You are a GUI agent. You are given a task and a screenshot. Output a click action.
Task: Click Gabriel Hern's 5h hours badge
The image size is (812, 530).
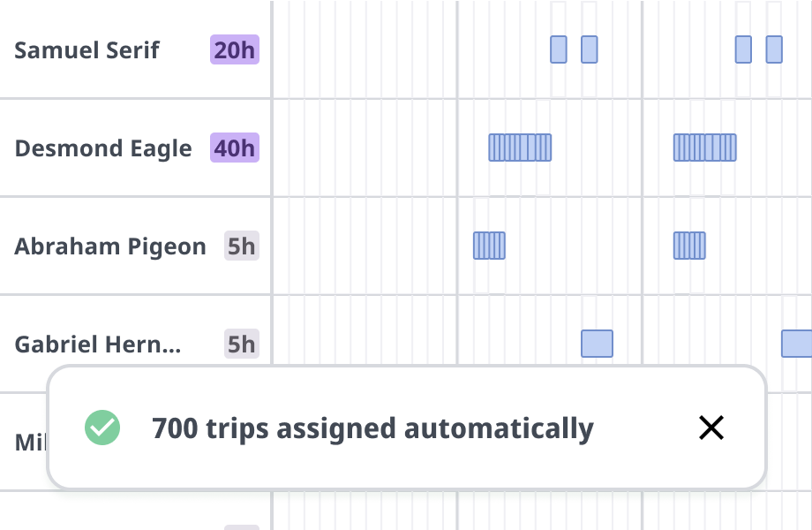tap(241, 344)
